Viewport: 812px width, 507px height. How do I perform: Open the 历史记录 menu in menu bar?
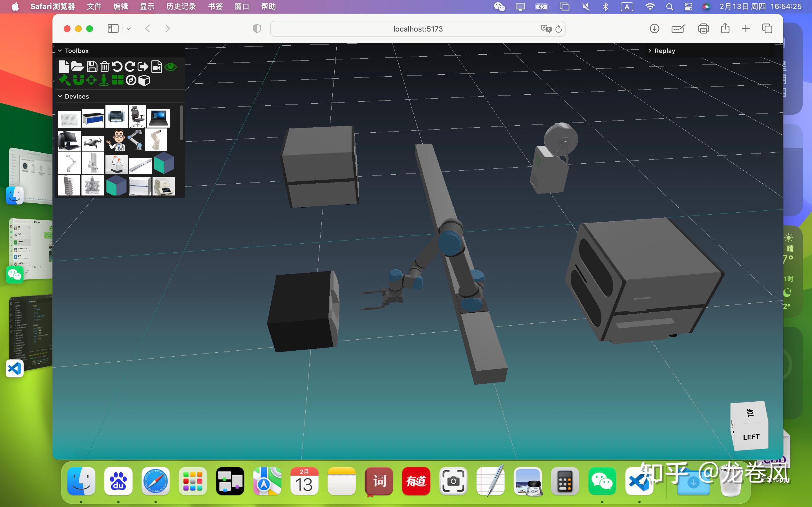coord(181,7)
